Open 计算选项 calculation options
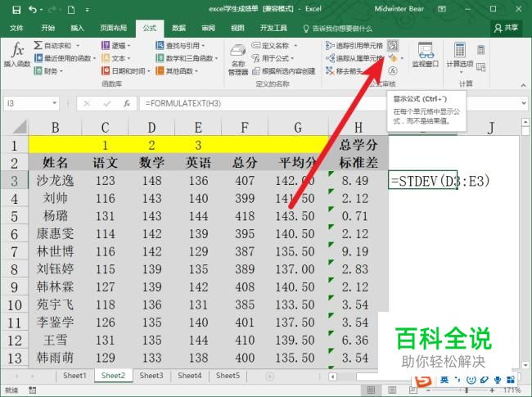The width and height of the screenshot is (532, 397). pyautogui.click(x=460, y=57)
